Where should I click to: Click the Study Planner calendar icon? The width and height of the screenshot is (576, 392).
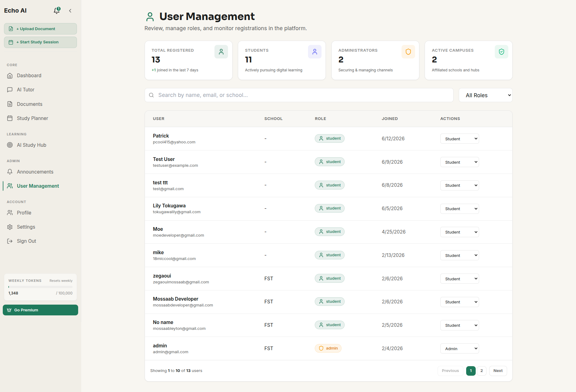(x=10, y=118)
